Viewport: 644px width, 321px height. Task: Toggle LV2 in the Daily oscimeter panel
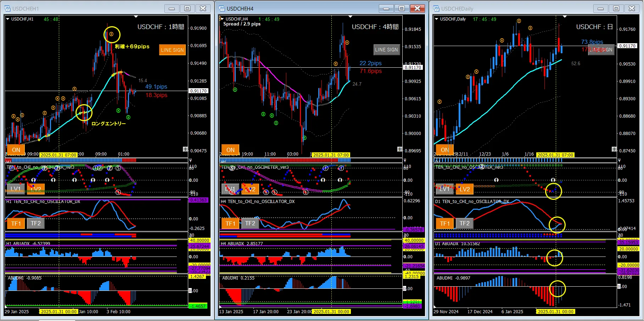(x=465, y=189)
